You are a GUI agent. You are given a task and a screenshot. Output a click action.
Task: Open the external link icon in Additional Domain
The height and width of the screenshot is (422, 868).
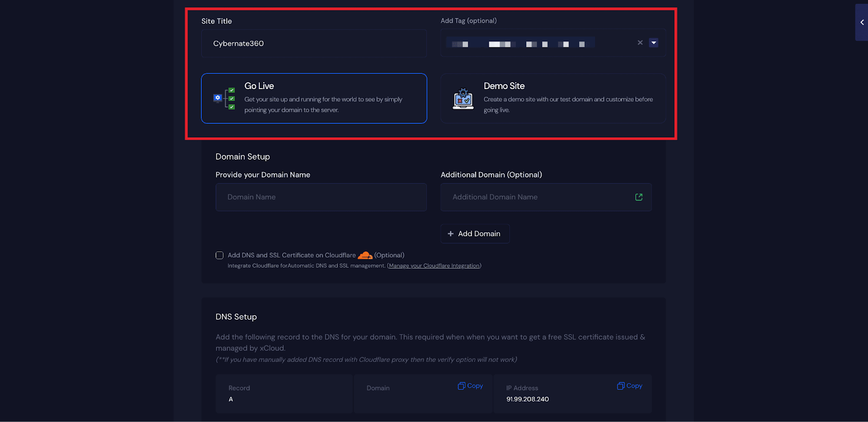[639, 197]
